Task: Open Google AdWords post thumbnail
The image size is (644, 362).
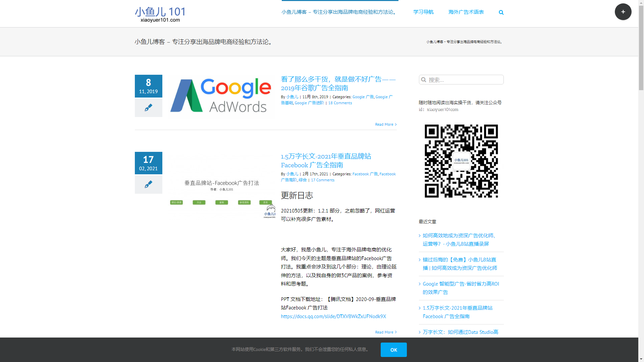Action: 221,96
